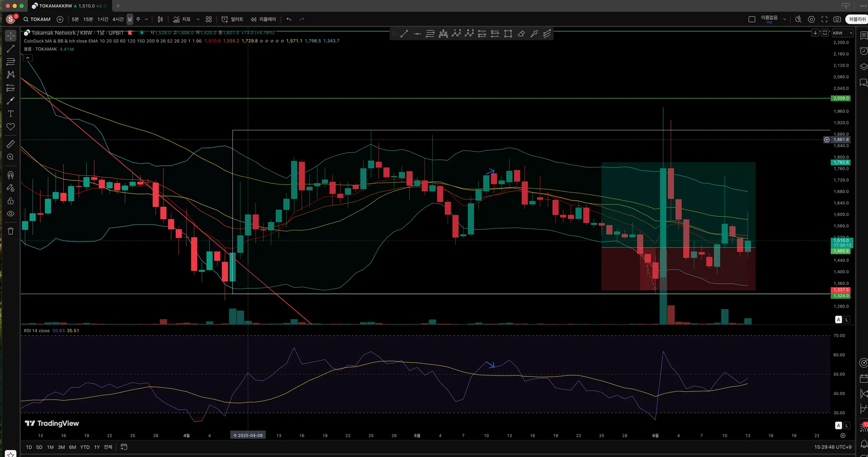Redo the last chart action
Viewport: 868px width, 457px height.
pos(302,19)
